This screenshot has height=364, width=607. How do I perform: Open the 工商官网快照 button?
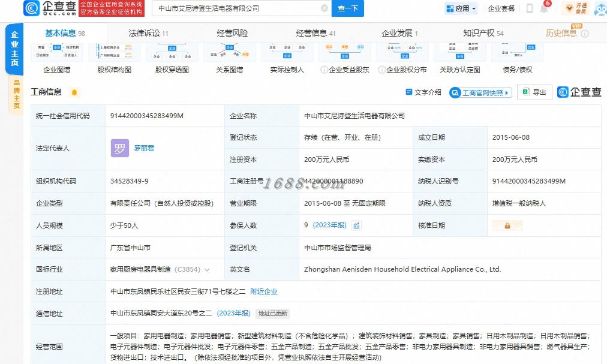[481, 92]
